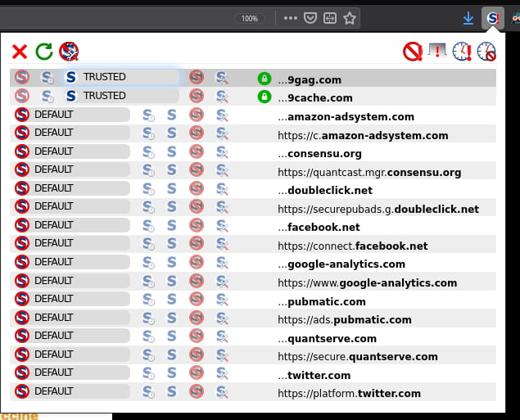
Task: Click DEFAULT on https://secure.quantserve.com row
Action: (71, 355)
